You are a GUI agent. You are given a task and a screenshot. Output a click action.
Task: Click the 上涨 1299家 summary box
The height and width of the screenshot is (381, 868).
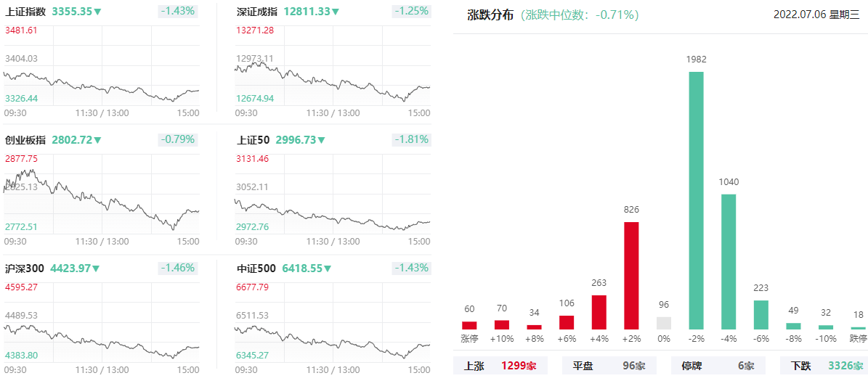tap(500, 366)
